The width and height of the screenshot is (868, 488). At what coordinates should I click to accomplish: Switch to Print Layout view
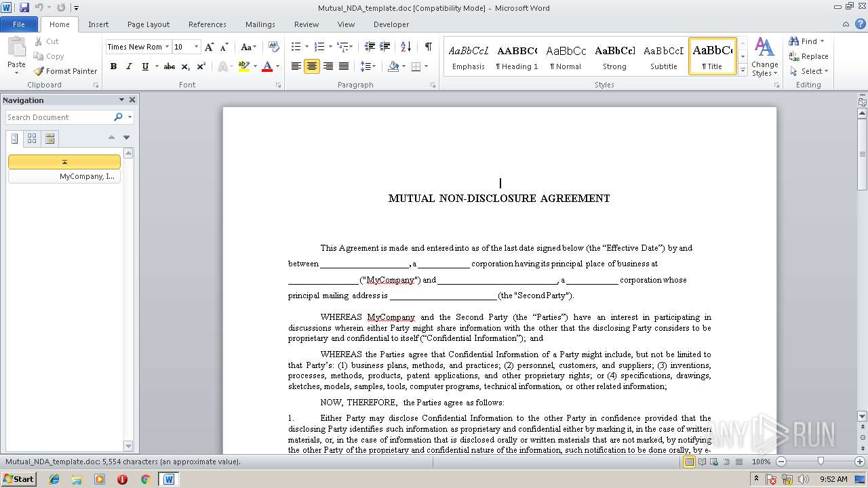(689, 462)
